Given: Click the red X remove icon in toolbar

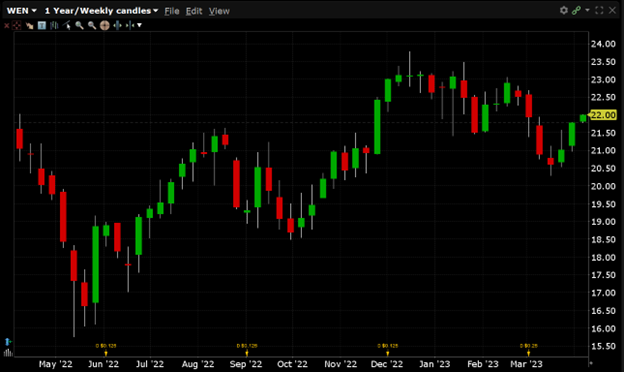Looking at the screenshot, I should tap(6, 26).
